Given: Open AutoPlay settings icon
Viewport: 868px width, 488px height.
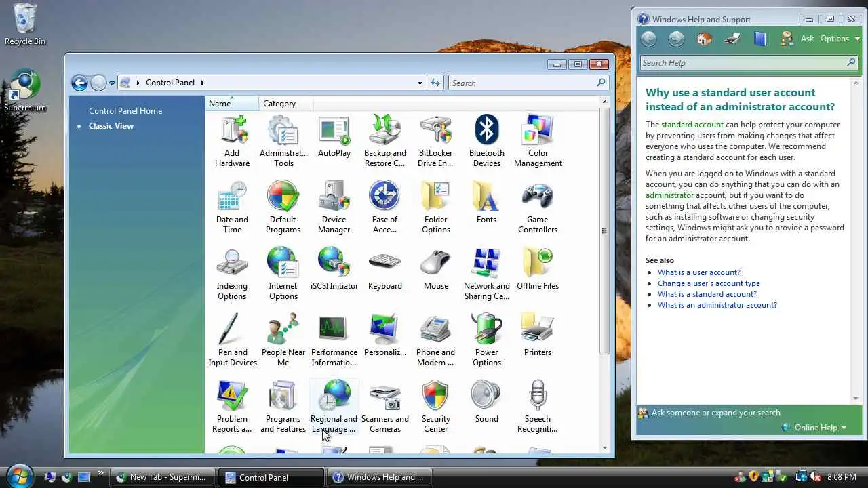Looking at the screenshot, I should point(334,136).
